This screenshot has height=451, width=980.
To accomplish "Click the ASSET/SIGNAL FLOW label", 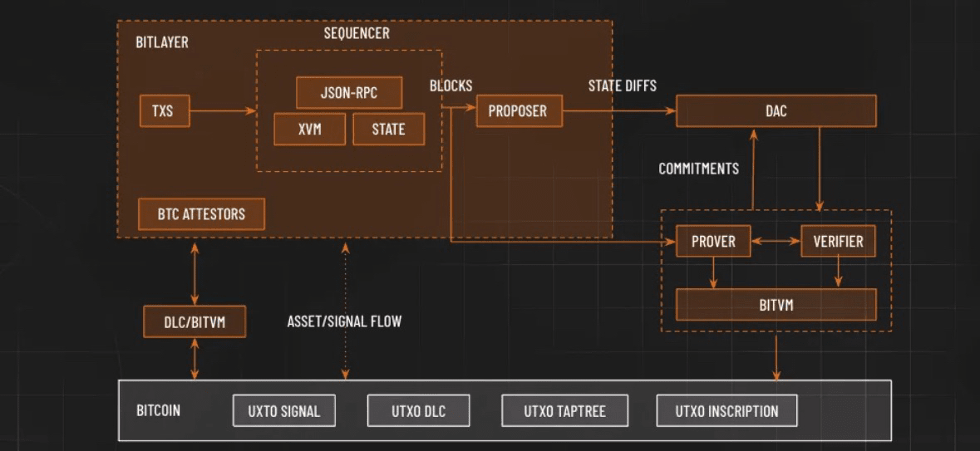I will (344, 321).
